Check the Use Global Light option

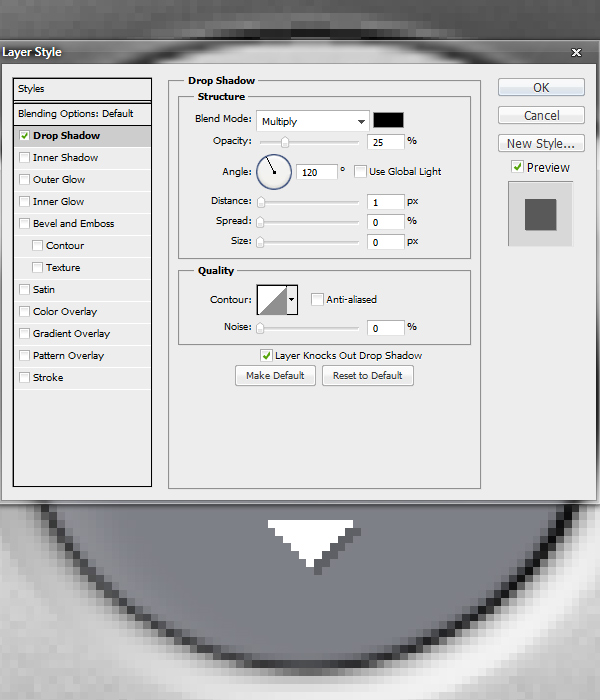tap(360, 171)
